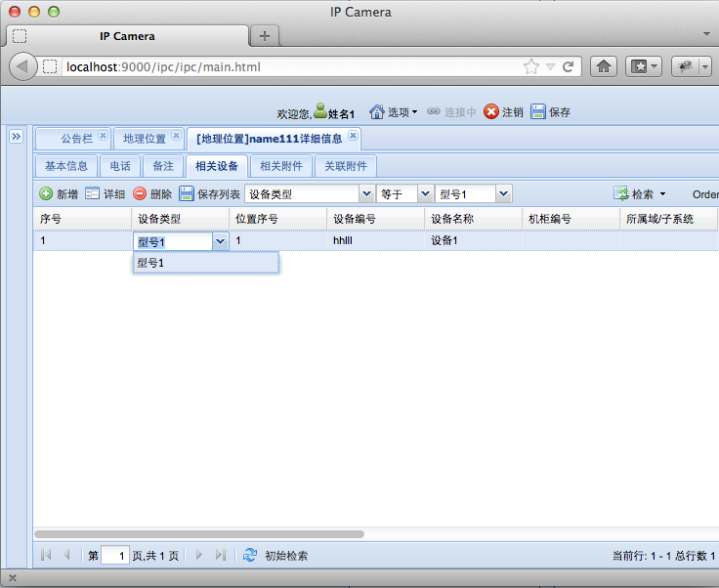This screenshot has width=719, height=588.
Task: Open the 选项 home options menu
Action: tap(393, 112)
